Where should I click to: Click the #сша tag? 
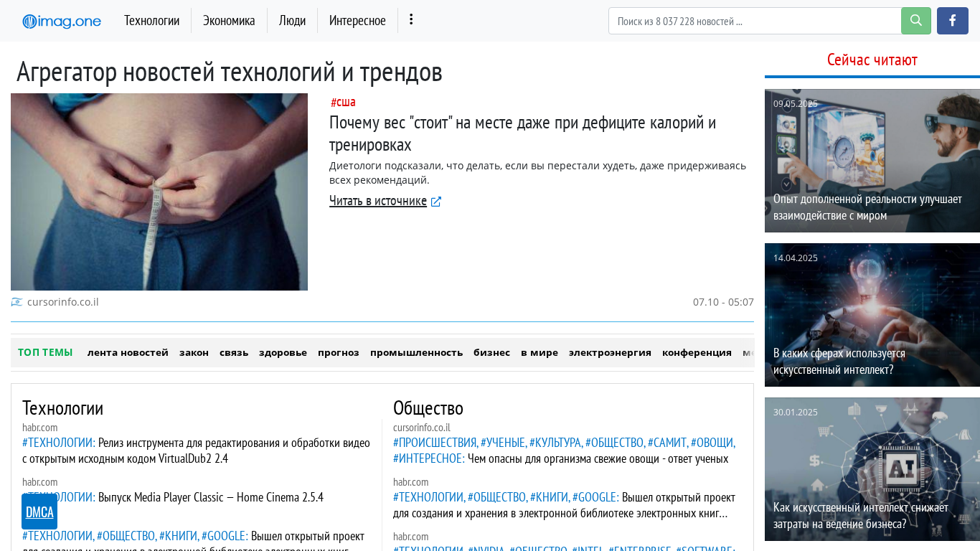coord(343,102)
